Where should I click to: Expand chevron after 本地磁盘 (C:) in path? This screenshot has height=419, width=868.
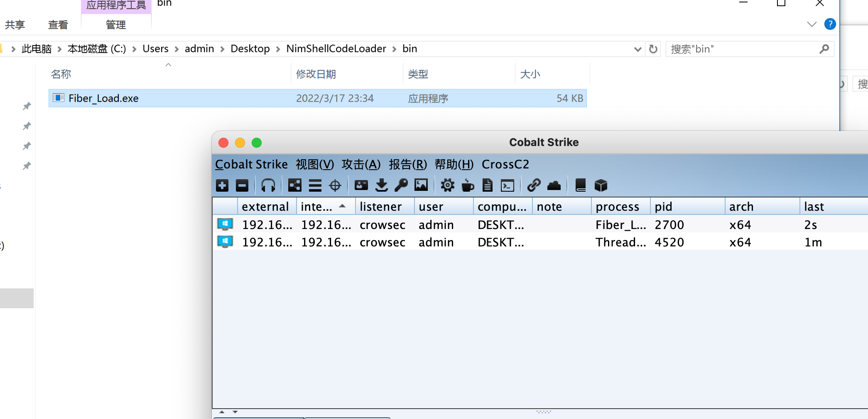point(134,49)
